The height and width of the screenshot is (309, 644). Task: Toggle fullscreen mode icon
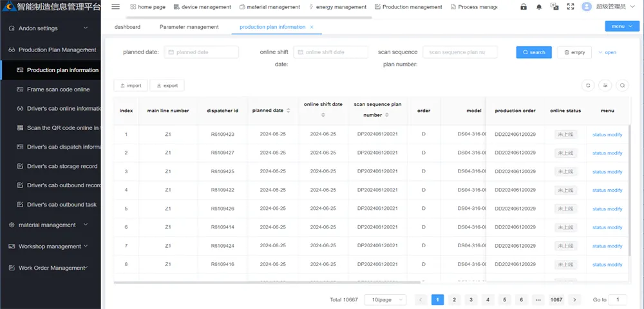click(570, 6)
